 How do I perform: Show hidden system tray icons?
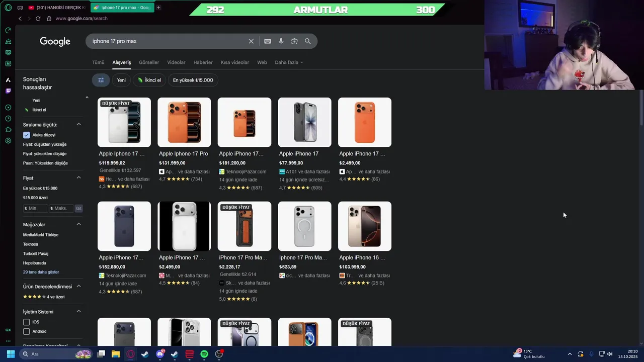coord(570,354)
